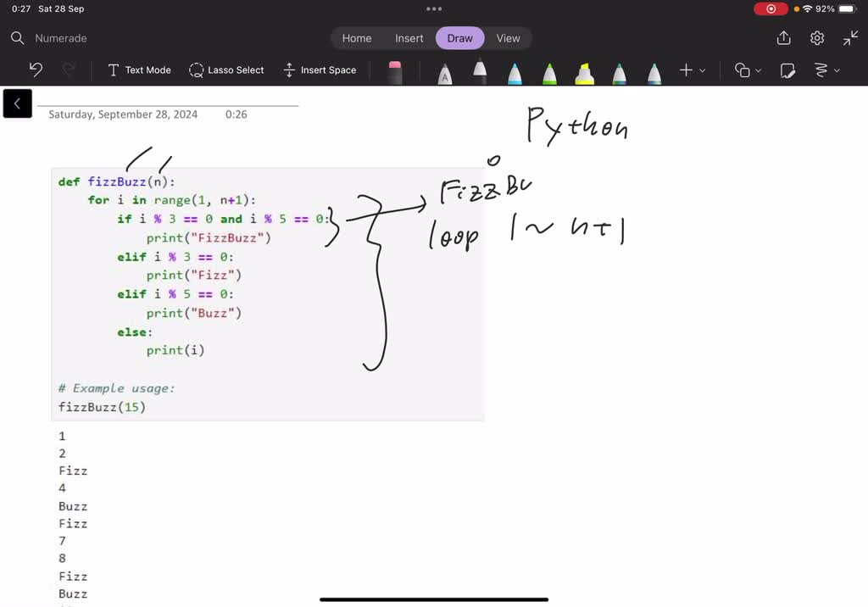
Task: Enable Lasso Select tool
Action: tap(226, 70)
